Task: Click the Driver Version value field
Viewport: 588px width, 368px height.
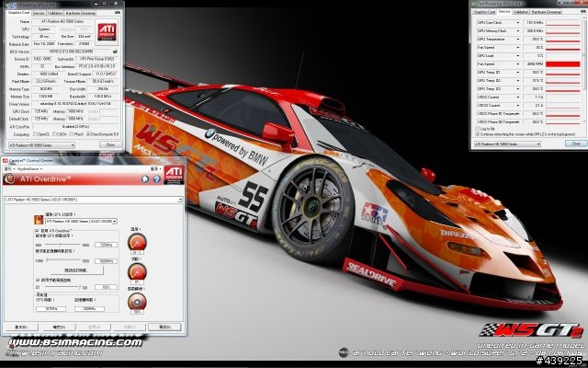Action: click(x=75, y=104)
